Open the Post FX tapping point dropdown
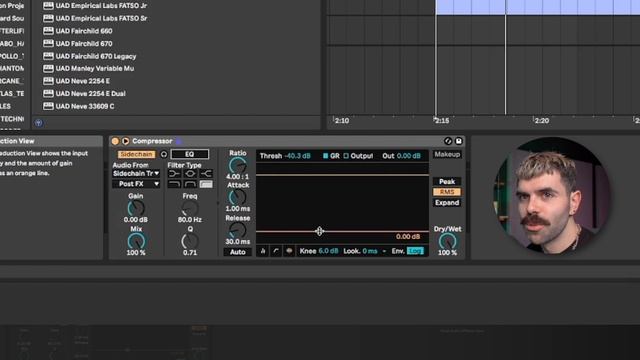The width and height of the screenshot is (640, 360). click(136, 184)
